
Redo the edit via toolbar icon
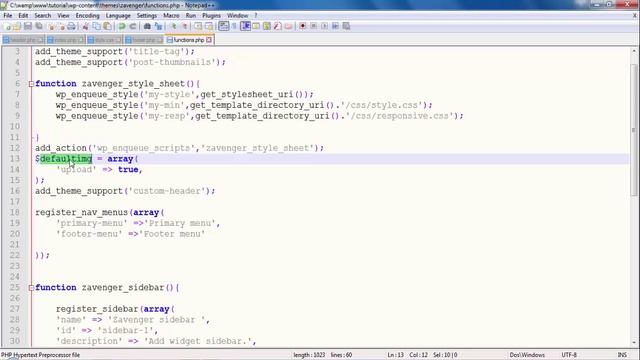click(x=133, y=26)
